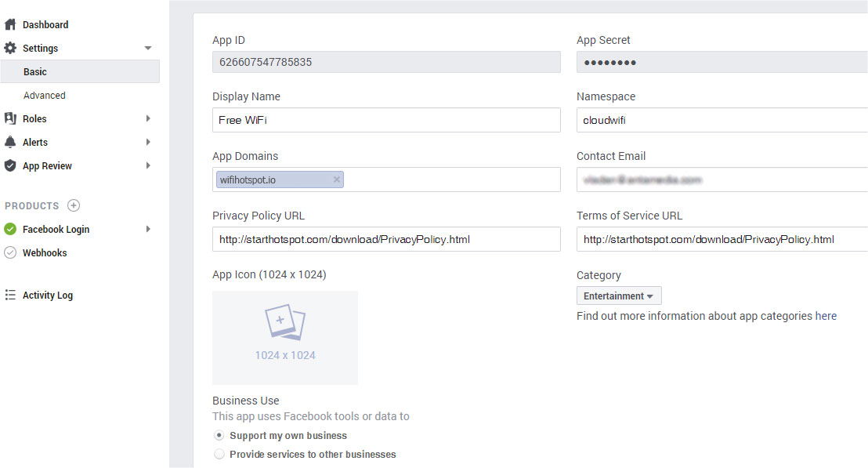Click the Dashboard home icon
868x468 pixels.
(10, 24)
